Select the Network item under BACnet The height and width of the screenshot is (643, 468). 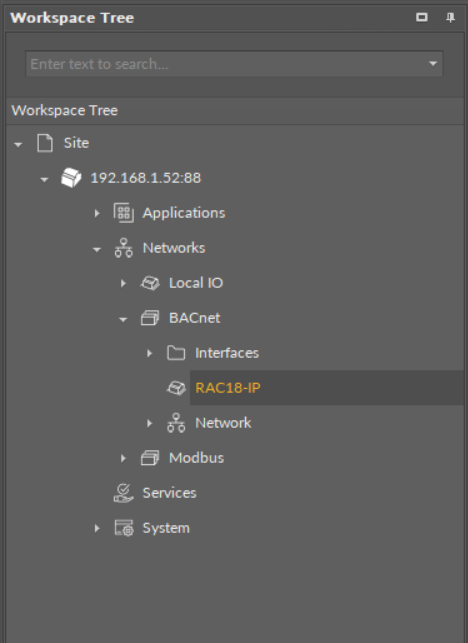(223, 423)
